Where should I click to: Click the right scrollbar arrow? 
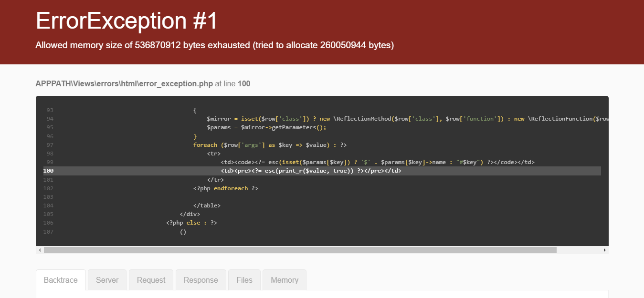604,249
